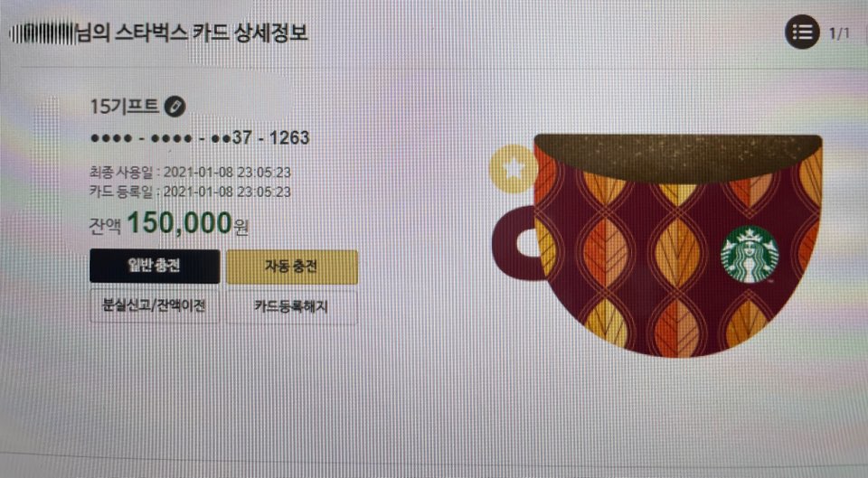The image size is (868, 478).
Task: Open the card list icon
Action: pyautogui.click(x=802, y=33)
